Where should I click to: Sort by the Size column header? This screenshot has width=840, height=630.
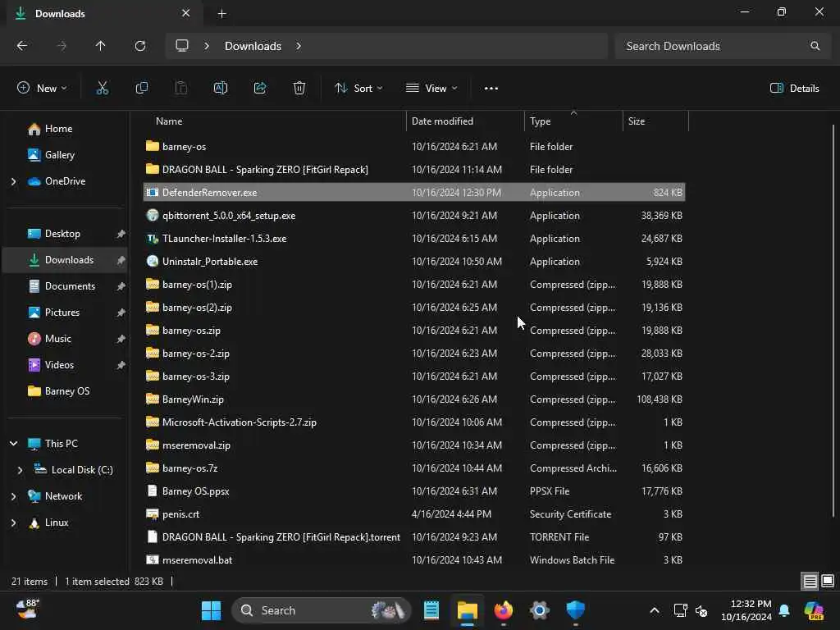655,121
